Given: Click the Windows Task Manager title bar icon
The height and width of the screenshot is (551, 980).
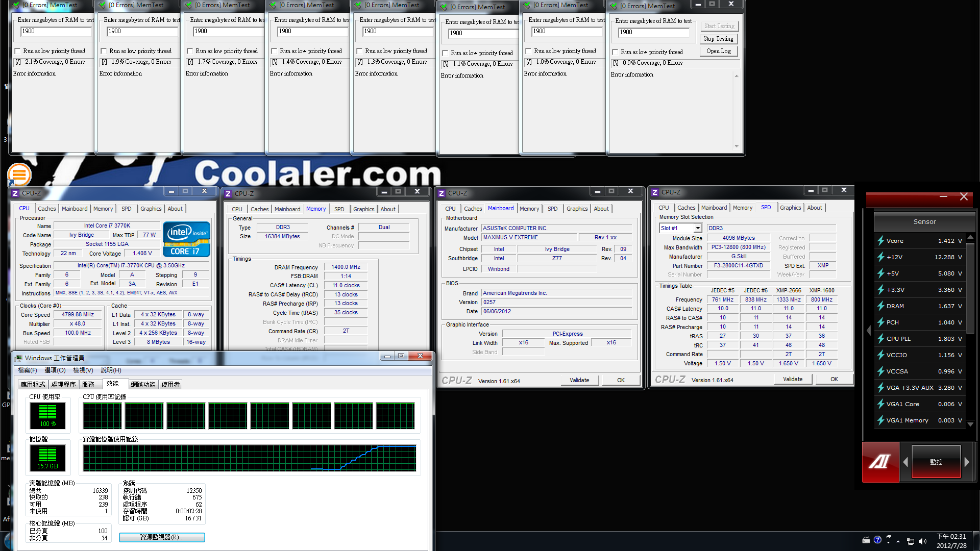Looking at the screenshot, I should [19, 358].
